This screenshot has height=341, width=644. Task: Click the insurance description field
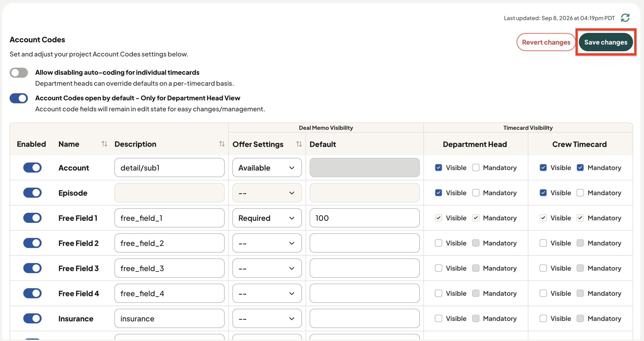click(169, 319)
